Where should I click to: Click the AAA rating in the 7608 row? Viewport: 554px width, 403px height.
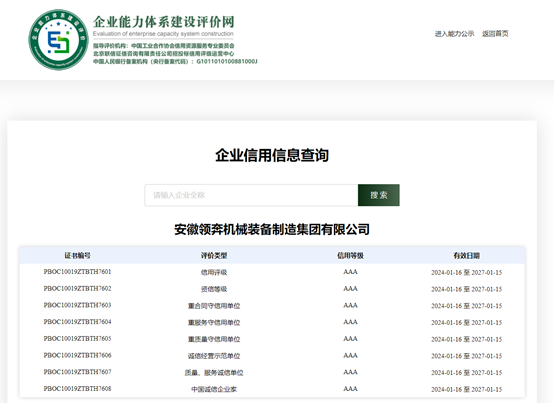(350, 389)
